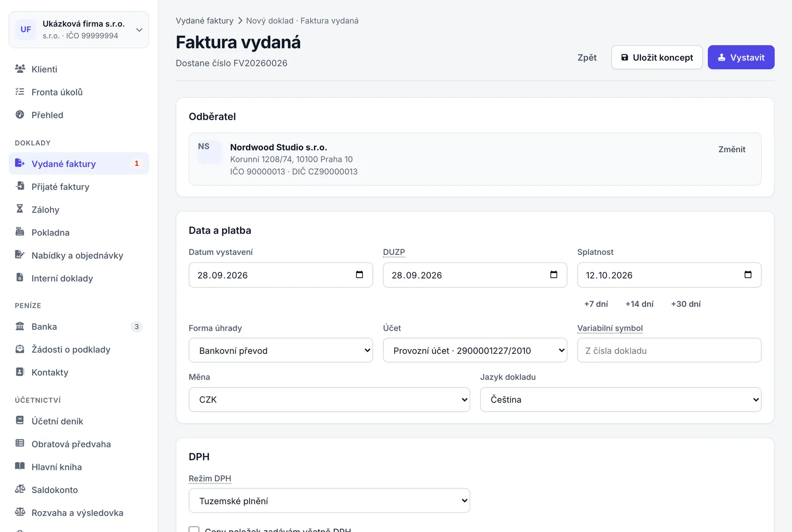Click the Interní doklady file icon

coord(20,277)
